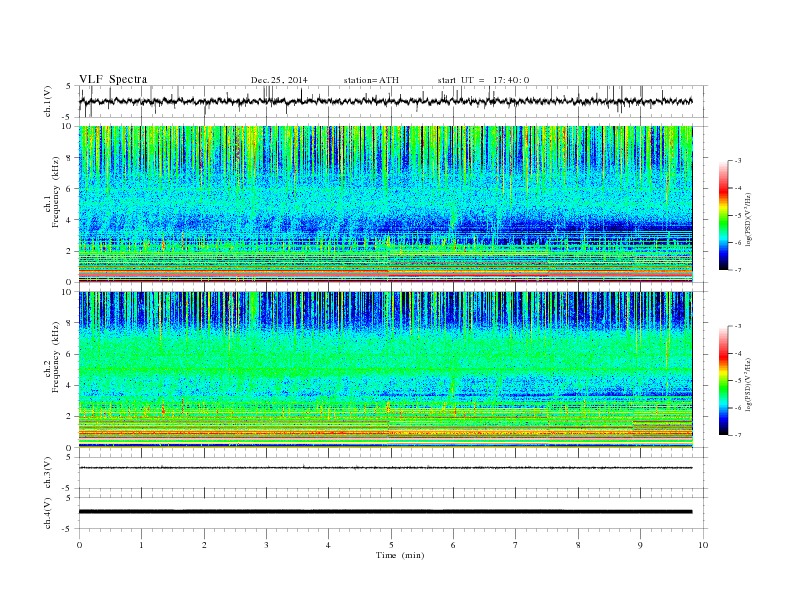The image size is (792, 612).
Task: Click the "ch.3(V)" axis label
Action: [48, 473]
